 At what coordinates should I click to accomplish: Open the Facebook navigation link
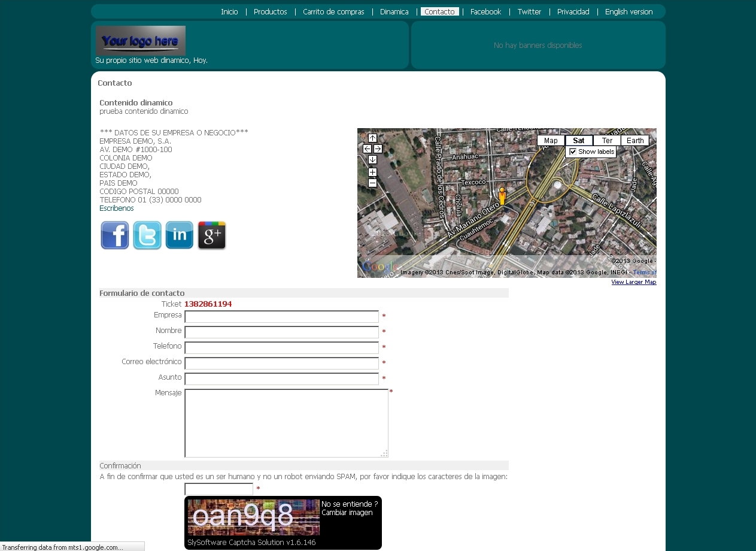pos(486,12)
